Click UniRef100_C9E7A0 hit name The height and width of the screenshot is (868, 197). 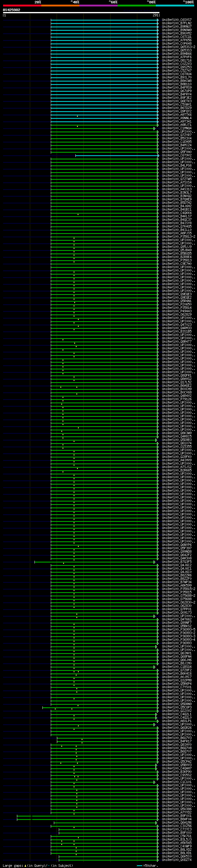tap(177, 264)
